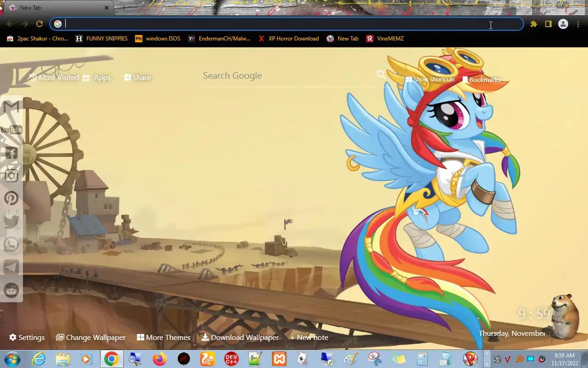Click the browser forward arrow
Image resolution: width=588 pixels, height=368 pixels.
point(25,24)
